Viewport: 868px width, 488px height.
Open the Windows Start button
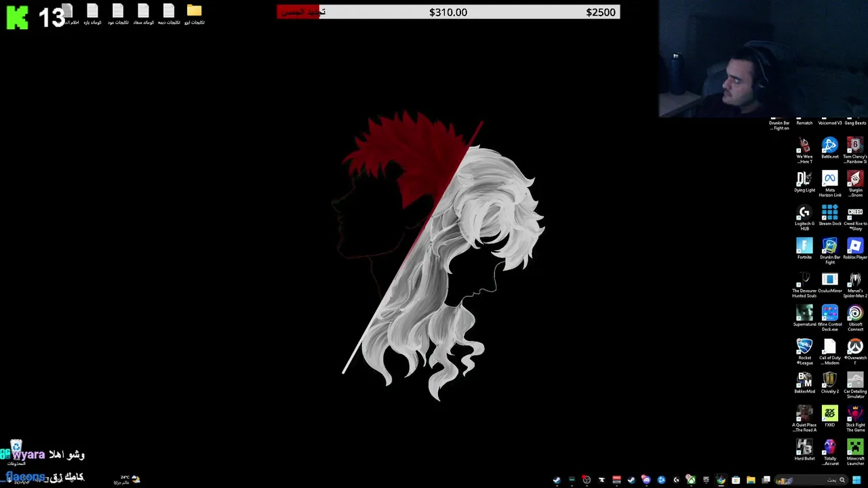click(x=856, y=480)
